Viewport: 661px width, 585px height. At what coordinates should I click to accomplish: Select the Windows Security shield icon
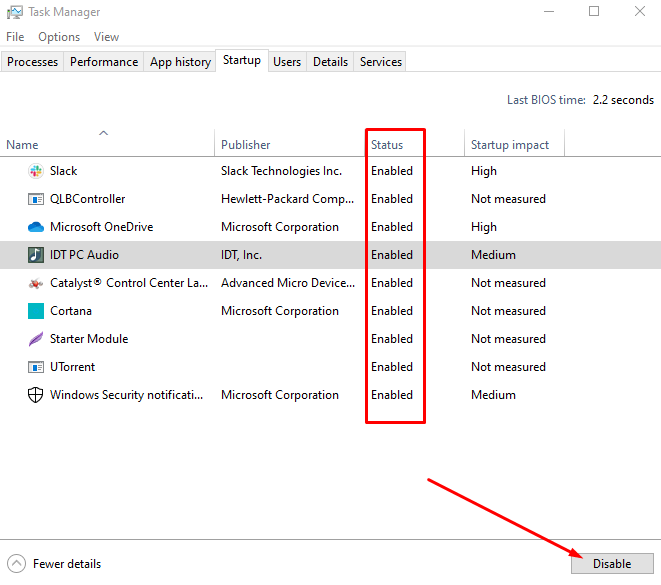(x=35, y=395)
